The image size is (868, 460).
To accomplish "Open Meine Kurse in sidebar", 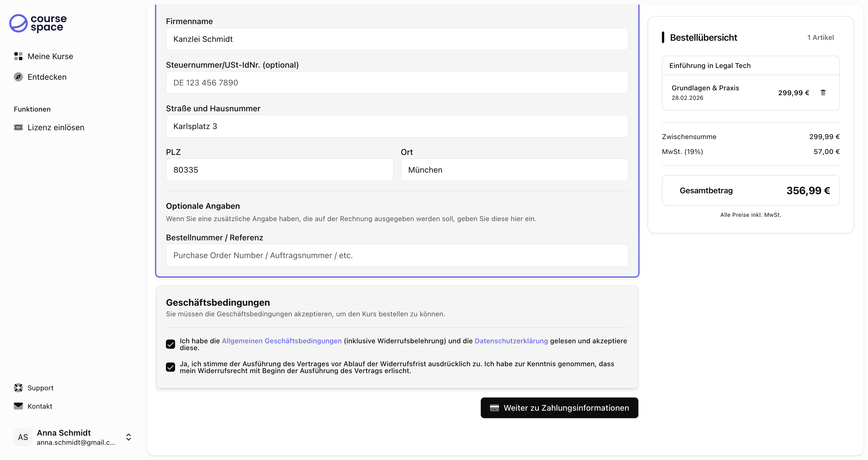I will coord(50,56).
